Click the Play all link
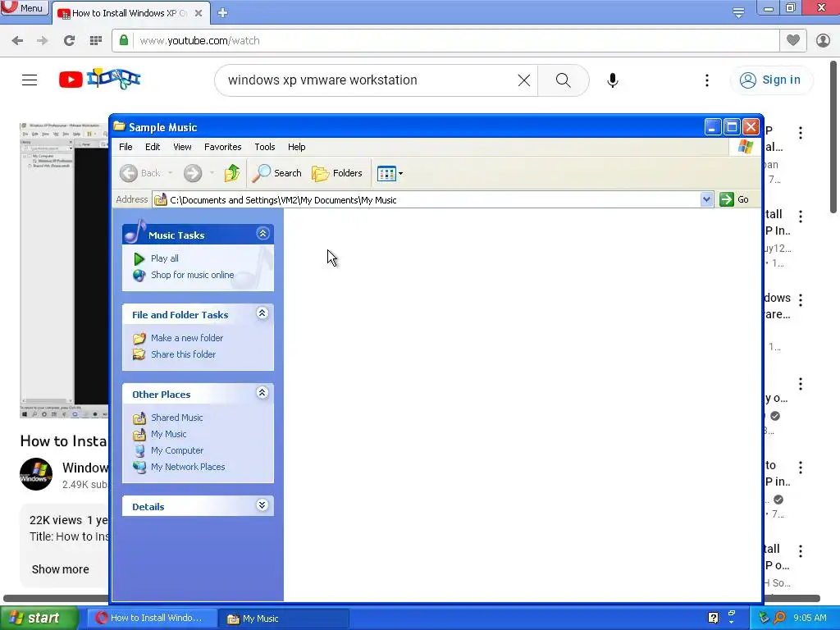 point(164,258)
